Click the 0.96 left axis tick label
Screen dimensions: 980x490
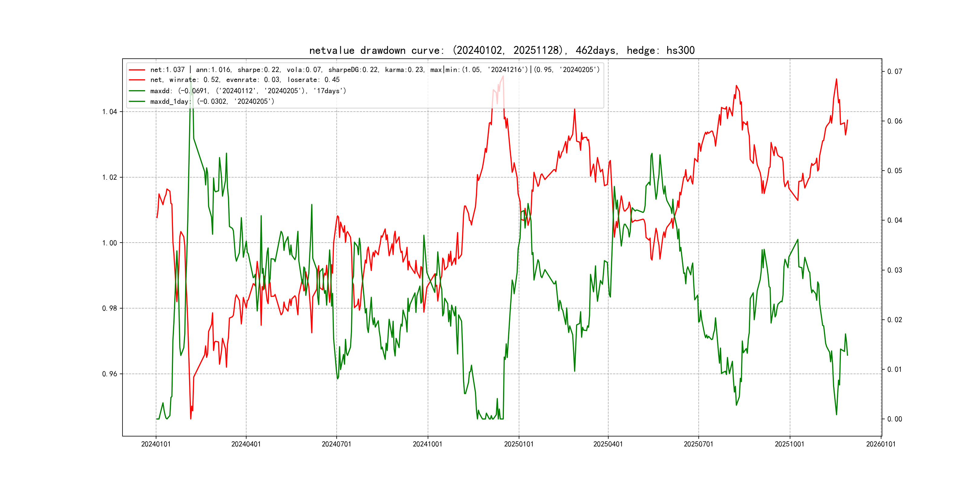109,374
